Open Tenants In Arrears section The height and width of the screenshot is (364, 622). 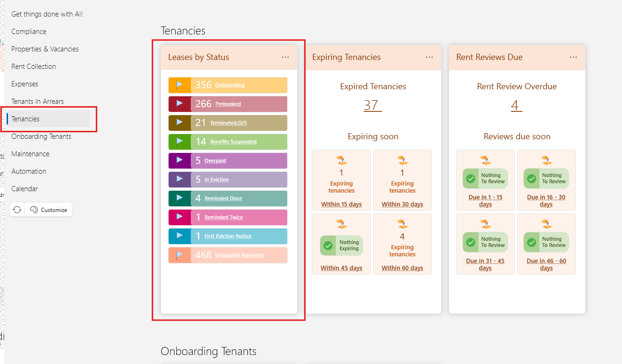[37, 102]
